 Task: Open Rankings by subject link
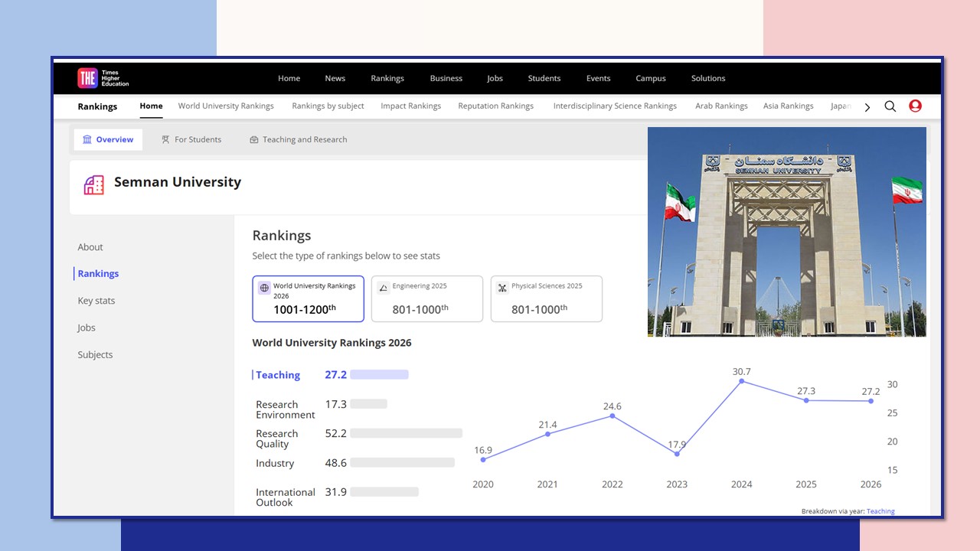coord(328,106)
